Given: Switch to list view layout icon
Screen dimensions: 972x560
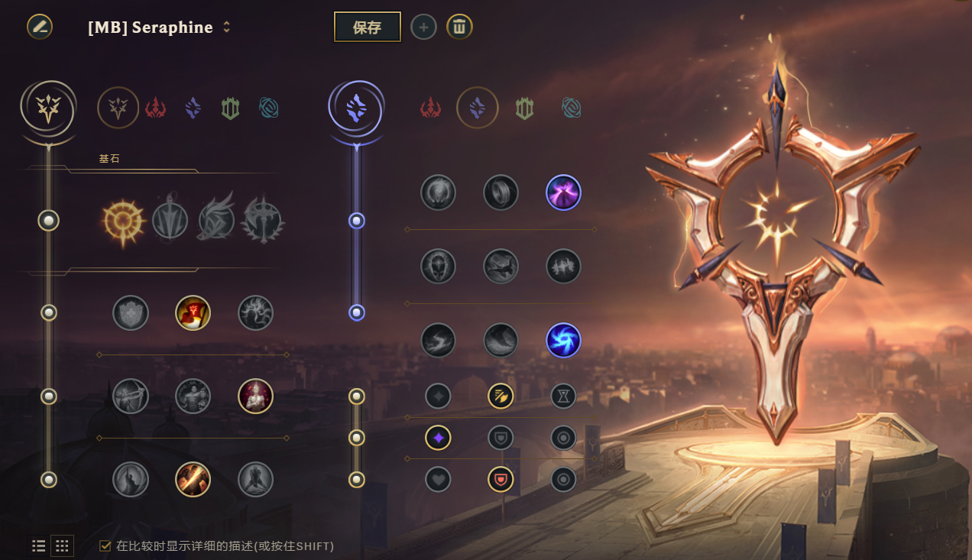Looking at the screenshot, I should coord(39,545).
